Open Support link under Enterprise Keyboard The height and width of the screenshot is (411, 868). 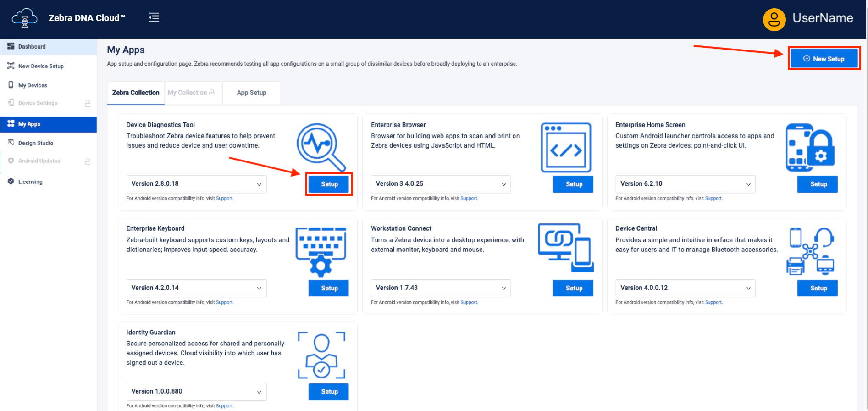pyautogui.click(x=224, y=303)
